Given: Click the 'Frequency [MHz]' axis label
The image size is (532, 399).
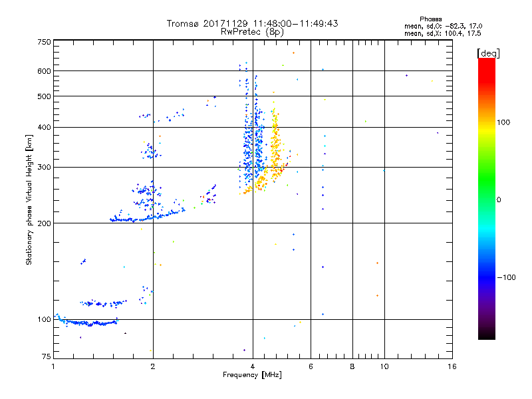Looking at the screenshot, I should (x=252, y=375).
